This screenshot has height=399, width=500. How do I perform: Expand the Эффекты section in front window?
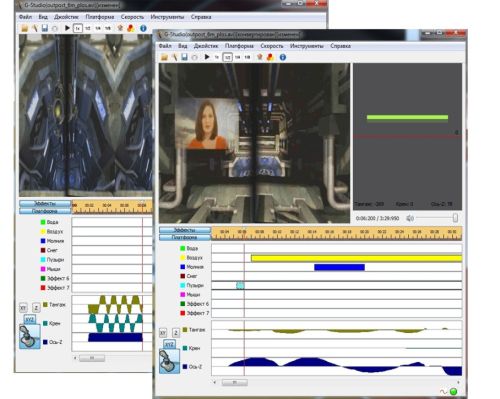click(x=185, y=230)
